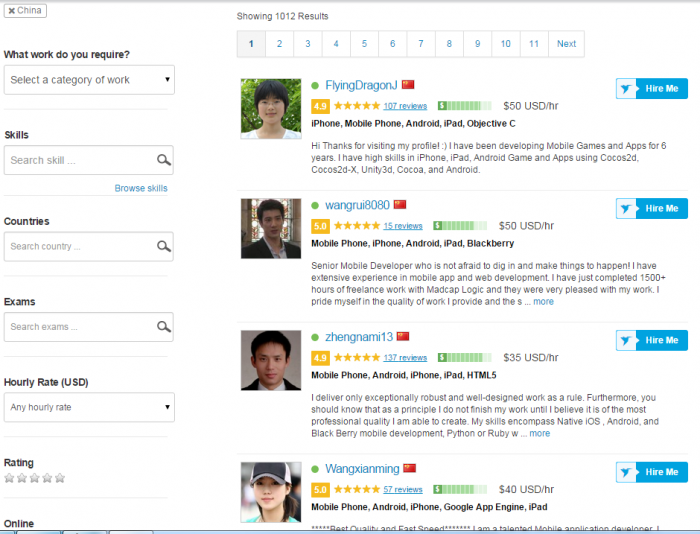Expand zhengnami13's description with more link

click(x=539, y=434)
